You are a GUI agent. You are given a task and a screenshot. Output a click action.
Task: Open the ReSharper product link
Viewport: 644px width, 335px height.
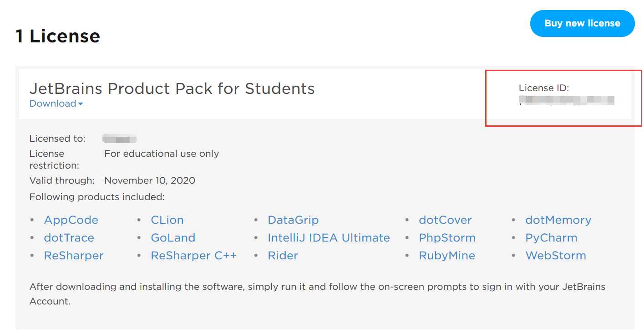click(74, 255)
